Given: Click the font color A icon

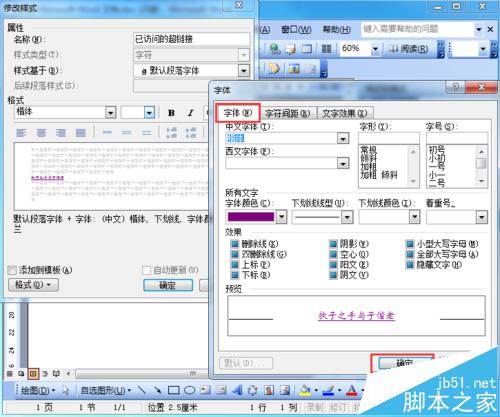Looking at the screenshot, I should click(x=352, y=390).
